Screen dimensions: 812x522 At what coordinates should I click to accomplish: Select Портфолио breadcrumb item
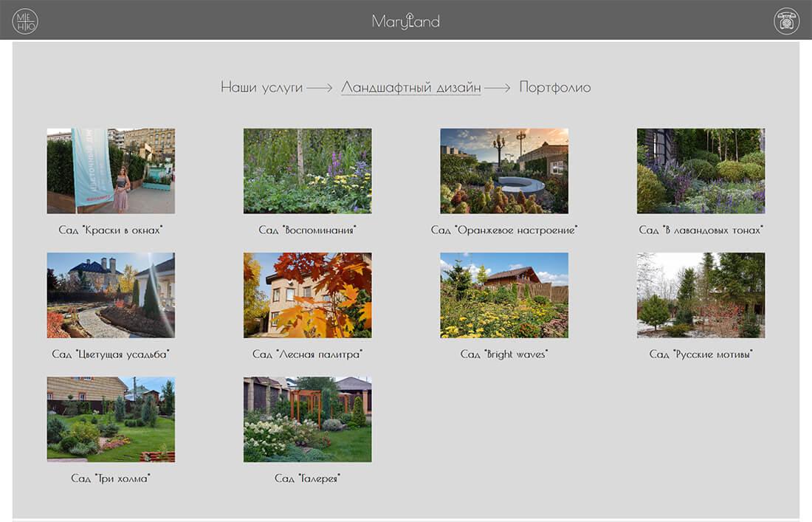point(554,87)
